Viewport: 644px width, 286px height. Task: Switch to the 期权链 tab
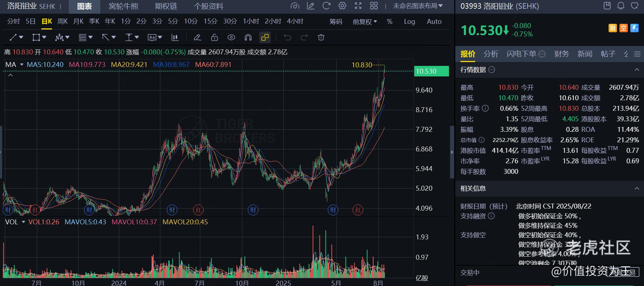(x=166, y=6)
